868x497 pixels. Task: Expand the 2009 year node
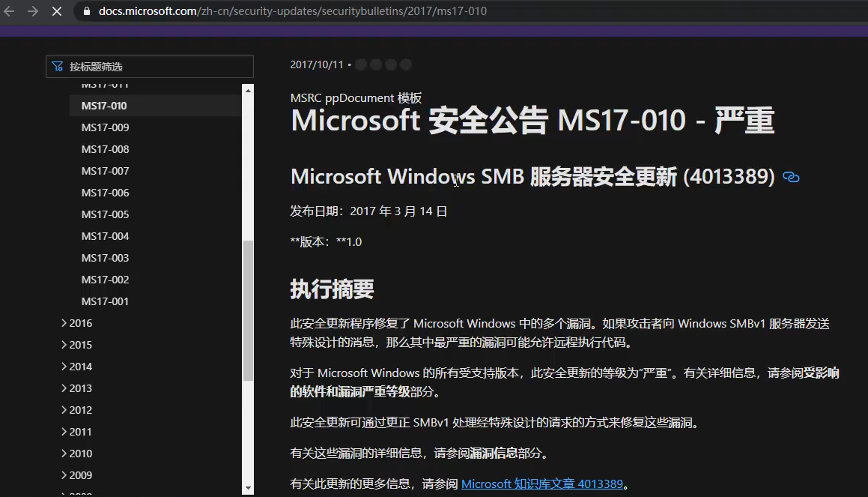coord(76,475)
